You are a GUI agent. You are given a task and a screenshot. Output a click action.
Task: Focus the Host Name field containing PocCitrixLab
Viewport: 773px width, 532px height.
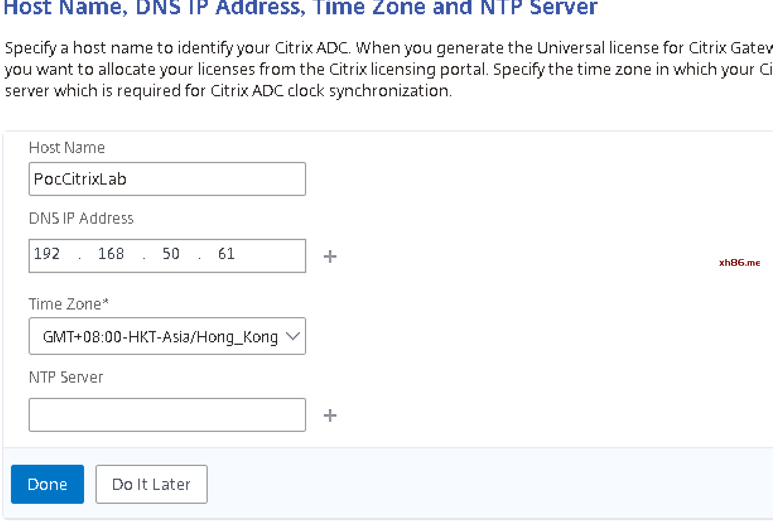pyautogui.click(x=167, y=179)
